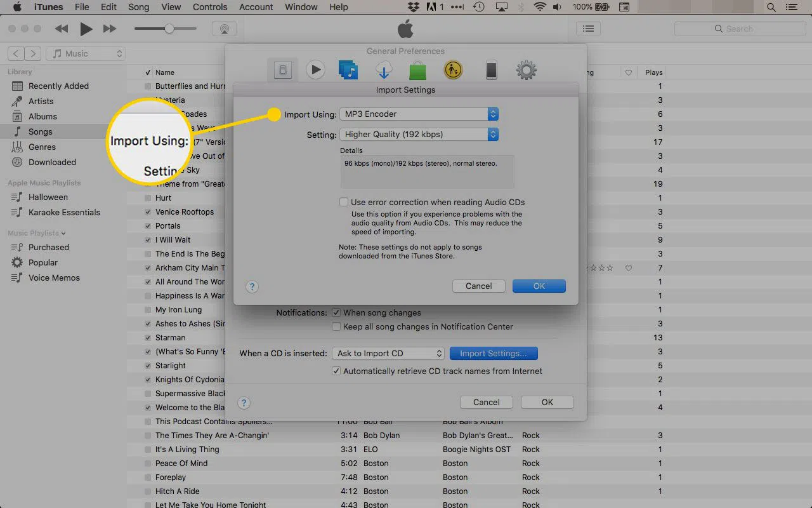812x508 pixels.
Task: Open the View menu
Action: coord(171,7)
